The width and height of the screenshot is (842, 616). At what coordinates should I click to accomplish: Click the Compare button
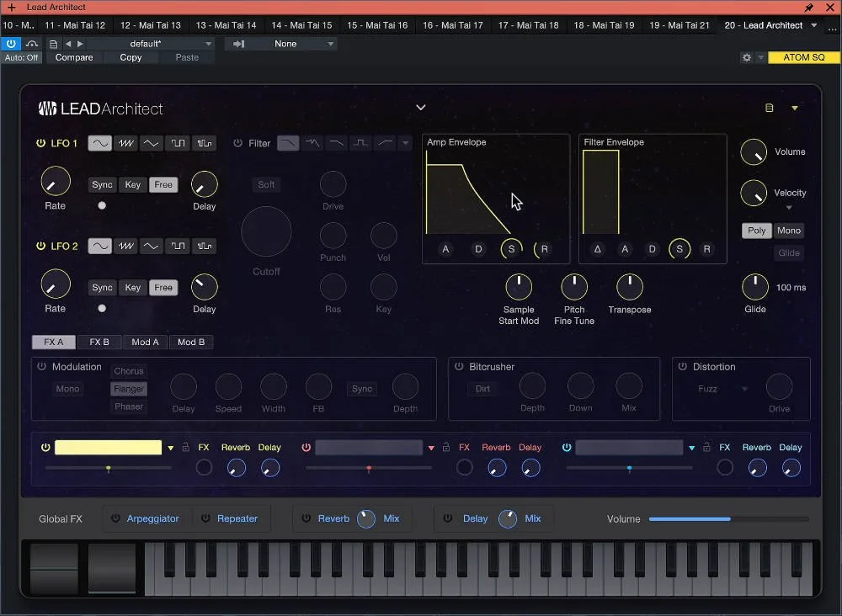(74, 57)
